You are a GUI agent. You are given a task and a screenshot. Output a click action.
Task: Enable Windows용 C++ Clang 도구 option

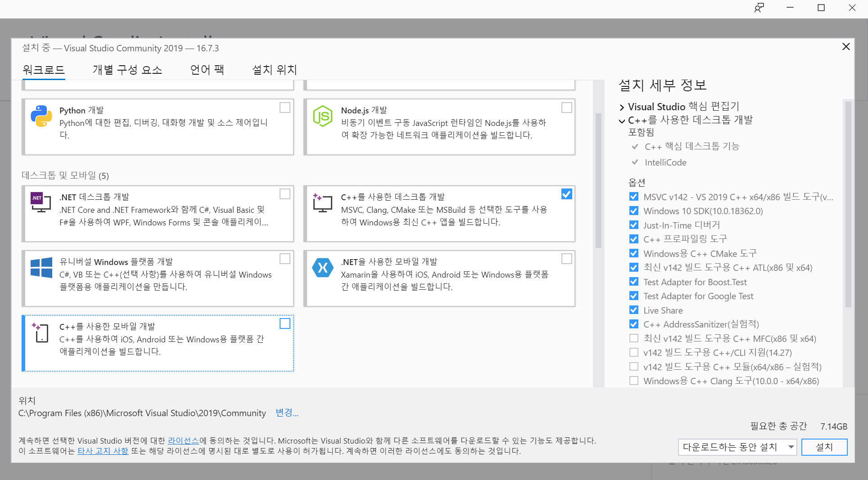coord(634,381)
